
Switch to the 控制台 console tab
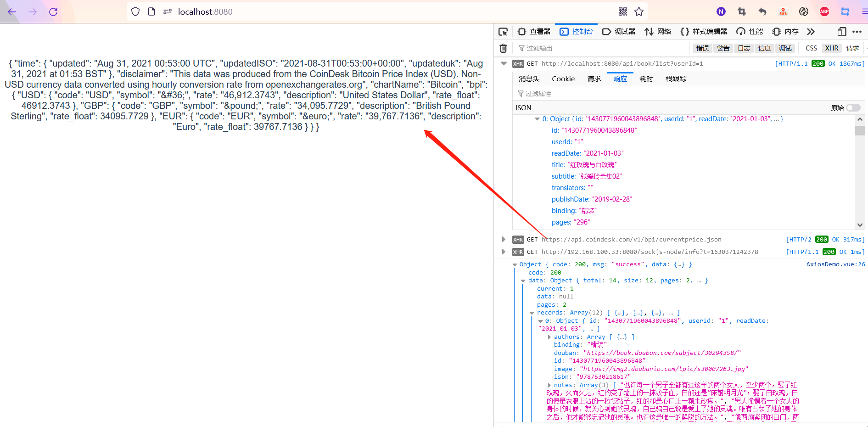pyautogui.click(x=577, y=32)
